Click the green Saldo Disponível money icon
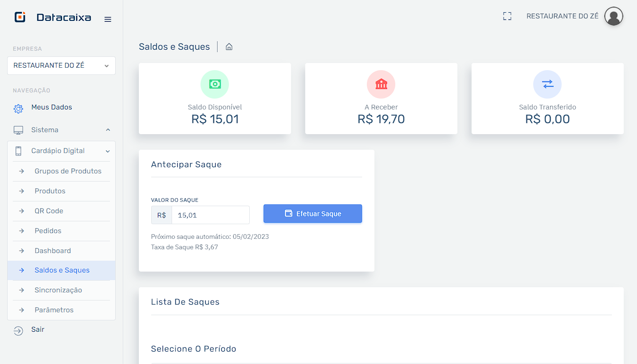The image size is (637, 364). click(215, 84)
